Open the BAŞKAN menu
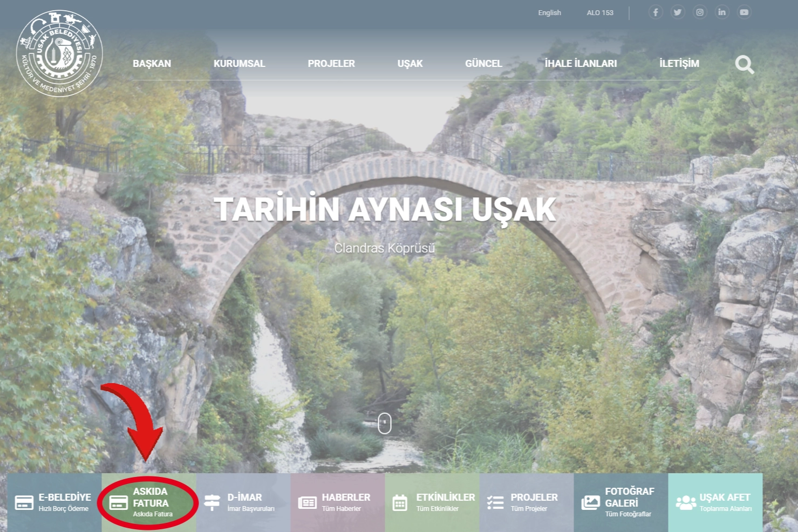The height and width of the screenshot is (532, 798). [152, 64]
